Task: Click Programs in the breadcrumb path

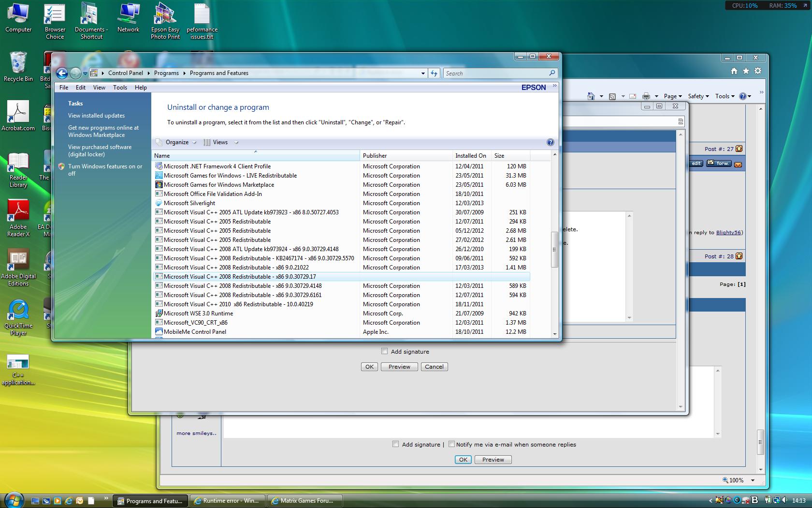Action: click(x=166, y=73)
